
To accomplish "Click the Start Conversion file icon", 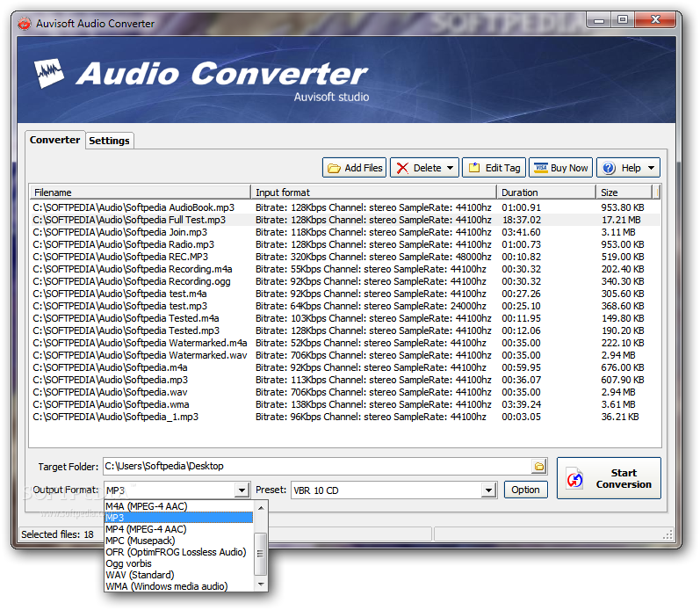I will [574, 479].
